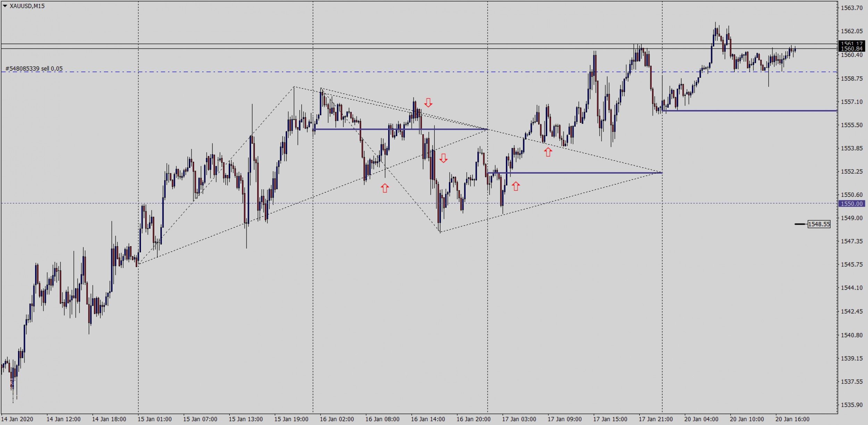868x425 pixels.
Task: Select the purple horizontal line near 1556.50
Action: [746, 111]
